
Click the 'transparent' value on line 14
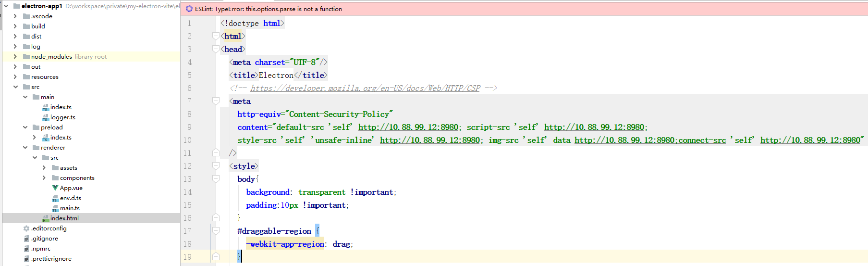click(322, 192)
